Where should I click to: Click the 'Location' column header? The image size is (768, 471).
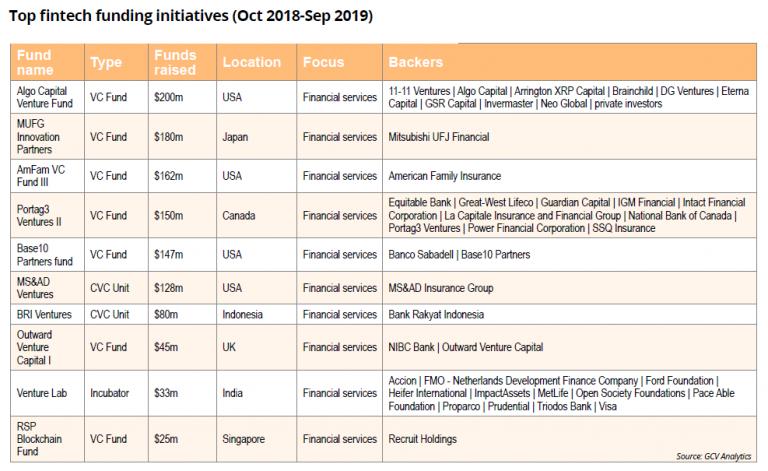click(252, 62)
